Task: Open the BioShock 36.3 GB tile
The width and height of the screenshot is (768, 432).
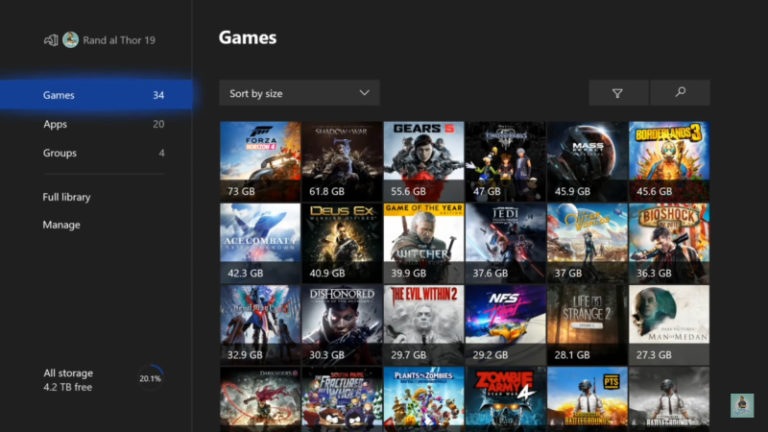Action: (669, 243)
